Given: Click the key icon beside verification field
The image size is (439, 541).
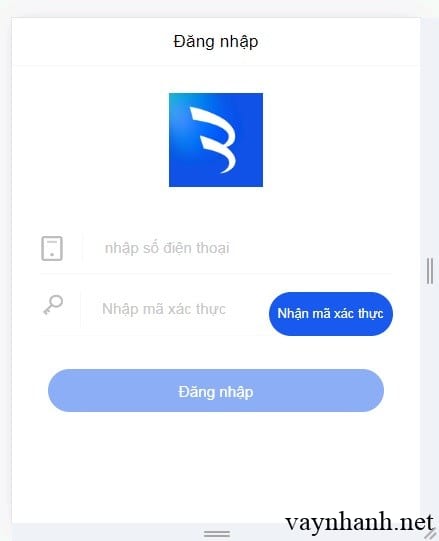Looking at the screenshot, I should (53, 305).
